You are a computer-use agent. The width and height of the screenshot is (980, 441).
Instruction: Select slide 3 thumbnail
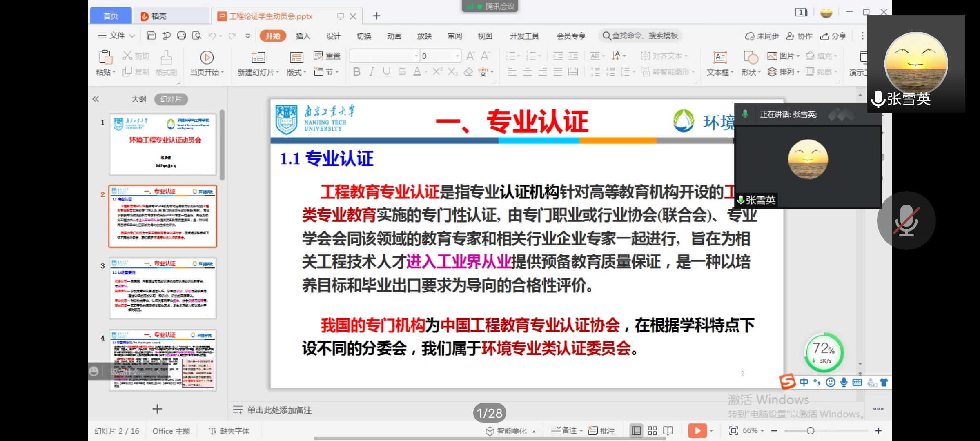point(163,288)
